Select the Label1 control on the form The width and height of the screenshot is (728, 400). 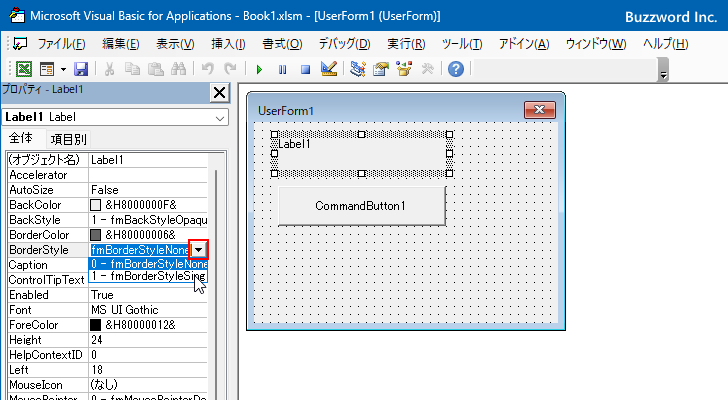362,154
